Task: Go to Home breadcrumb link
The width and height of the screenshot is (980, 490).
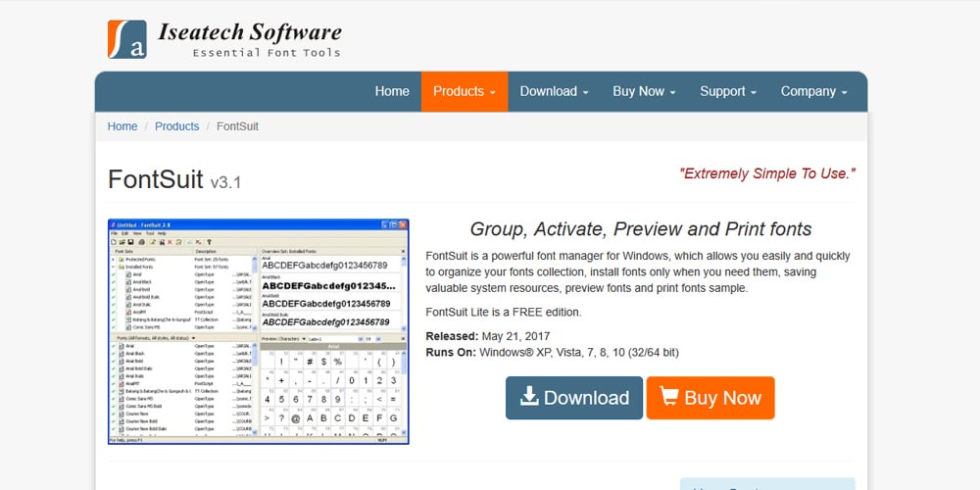Action: pyautogui.click(x=122, y=126)
